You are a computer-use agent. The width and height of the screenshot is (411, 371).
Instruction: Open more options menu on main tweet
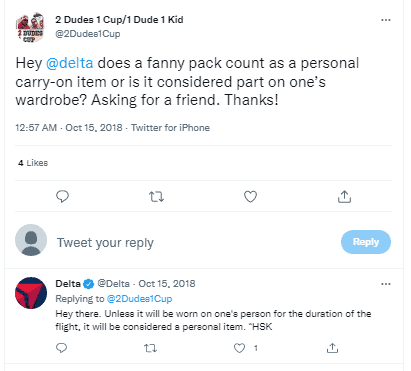[386, 20]
